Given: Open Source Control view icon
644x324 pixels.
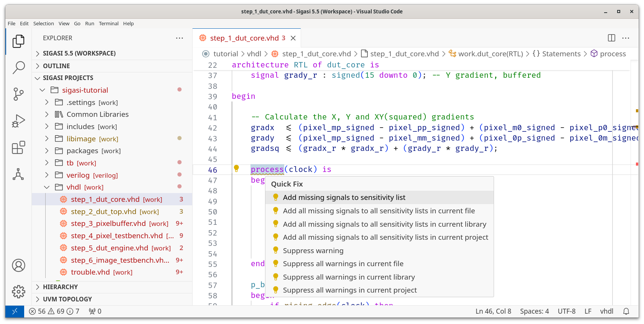Looking at the screenshot, I should coord(18,94).
